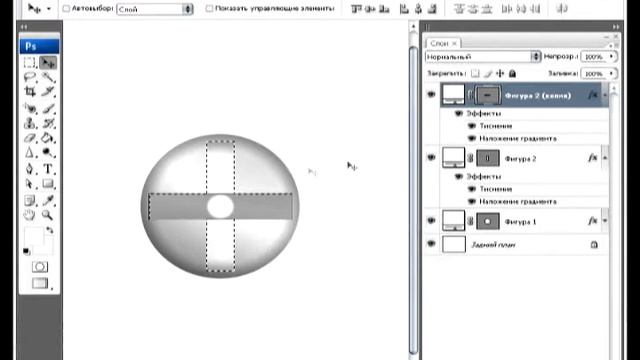
Task: Open the tool preset picker arrow
Action: [49, 8]
